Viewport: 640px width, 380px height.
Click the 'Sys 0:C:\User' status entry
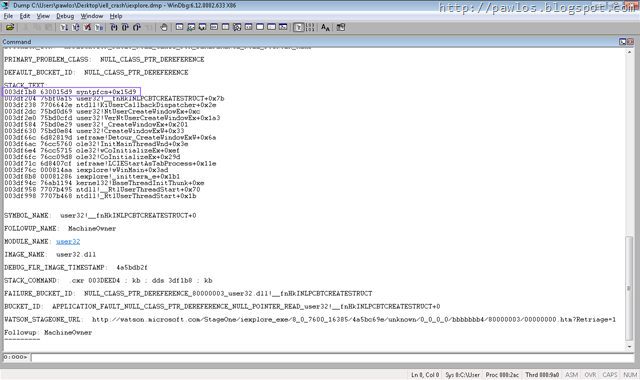point(462,375)
